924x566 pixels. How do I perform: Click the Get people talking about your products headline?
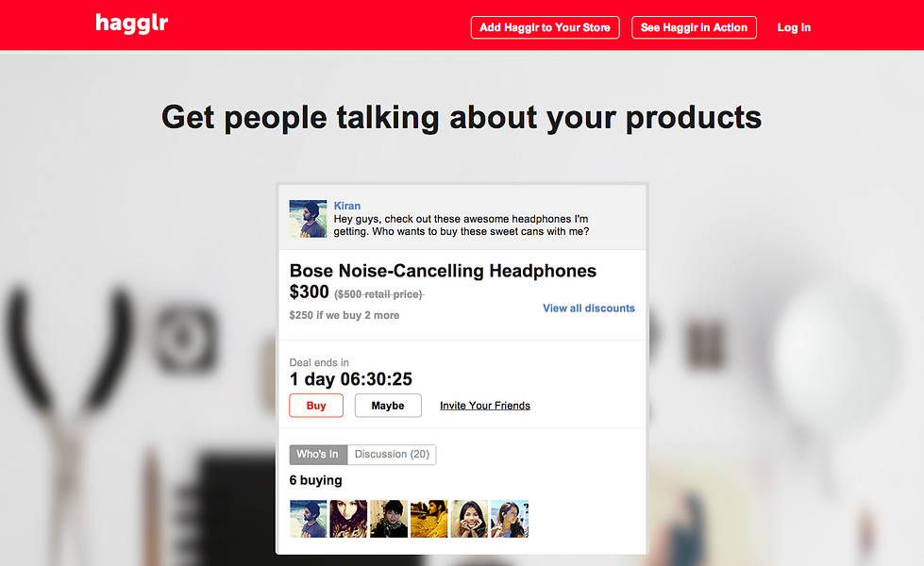tap(462, 117)
